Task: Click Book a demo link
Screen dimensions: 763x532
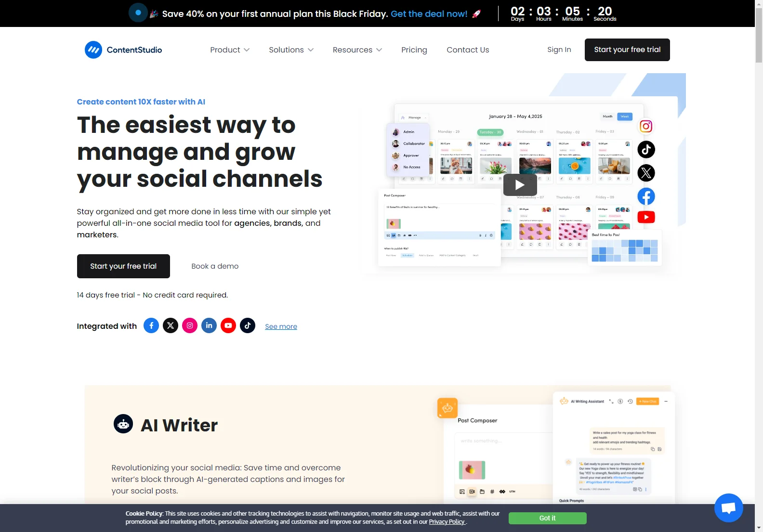Action: coord(215,266)
